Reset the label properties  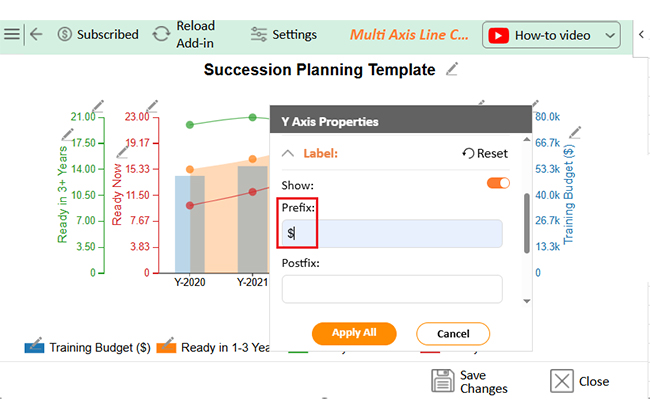[485, 153]
